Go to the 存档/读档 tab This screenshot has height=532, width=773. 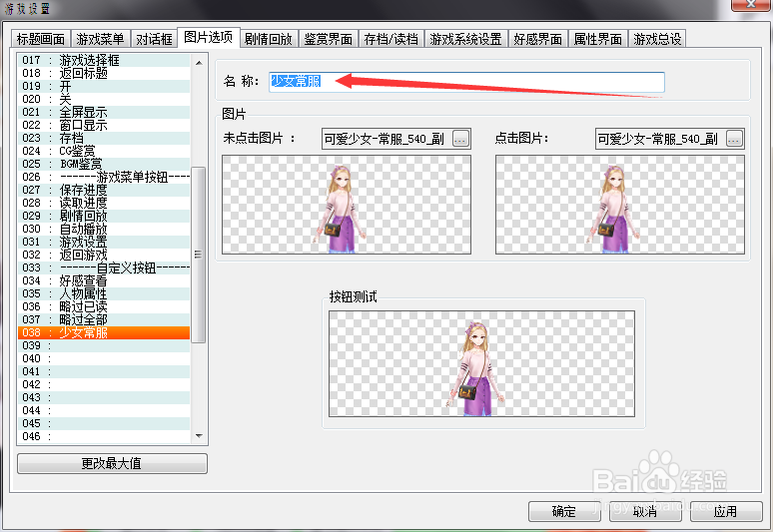[x=390, y=39]
